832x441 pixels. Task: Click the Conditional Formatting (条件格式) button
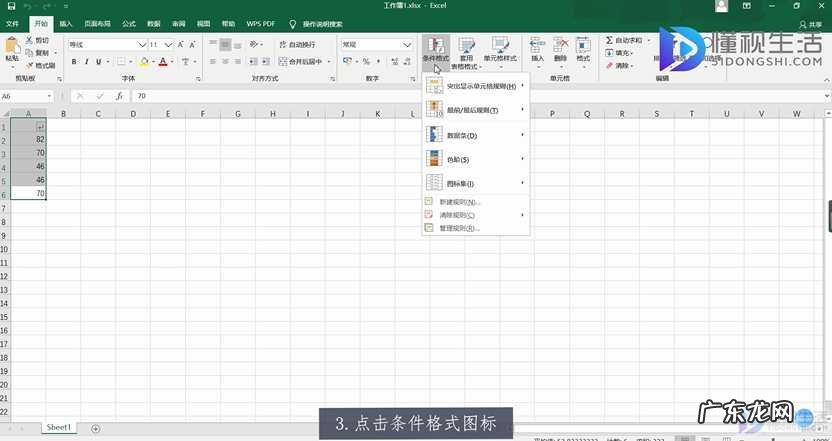point(436,52)
